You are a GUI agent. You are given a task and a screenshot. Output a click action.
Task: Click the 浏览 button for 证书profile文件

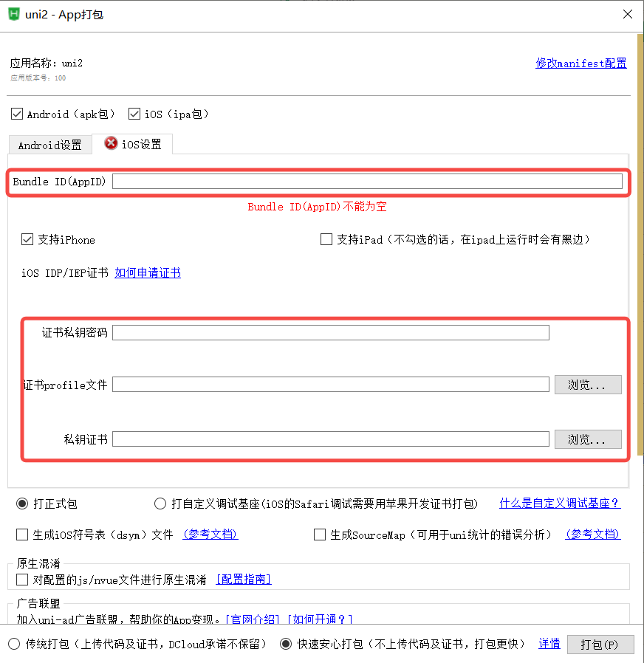pos(588,384)
